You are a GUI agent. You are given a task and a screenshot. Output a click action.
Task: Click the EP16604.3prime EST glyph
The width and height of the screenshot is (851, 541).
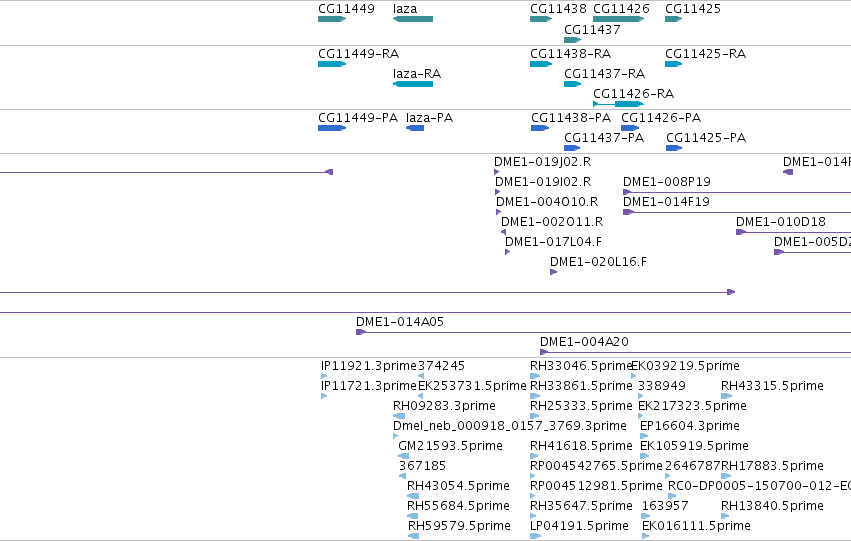click(644, 436)
